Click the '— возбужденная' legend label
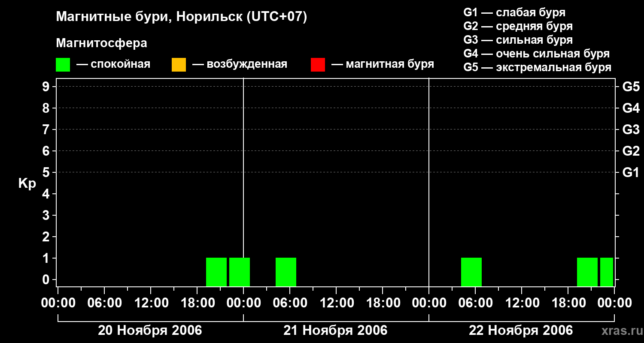644x343 pixels. pos(240,64)
